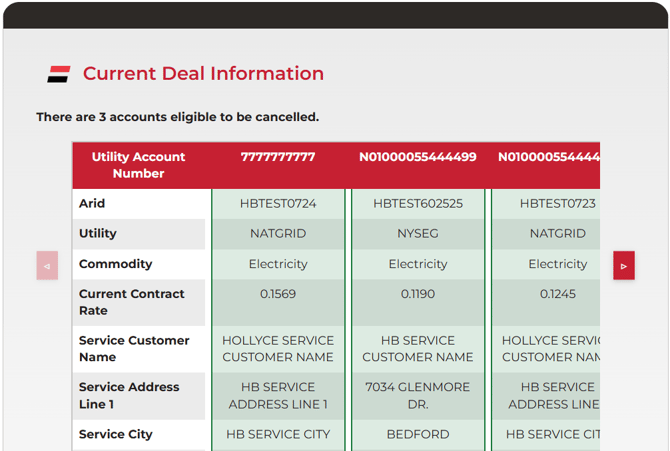The image size is (670, 451).
Task: Select account column header 7777777777
Action: 278,157
